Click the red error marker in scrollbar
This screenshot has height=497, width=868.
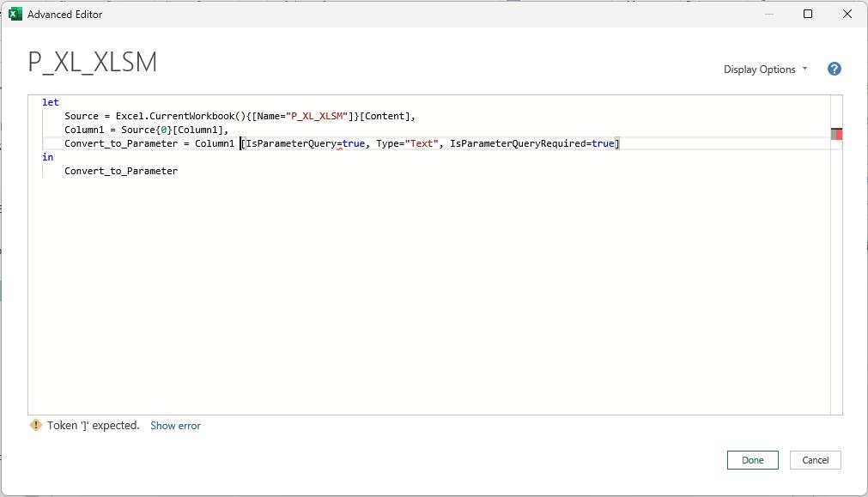click(836, 134)
